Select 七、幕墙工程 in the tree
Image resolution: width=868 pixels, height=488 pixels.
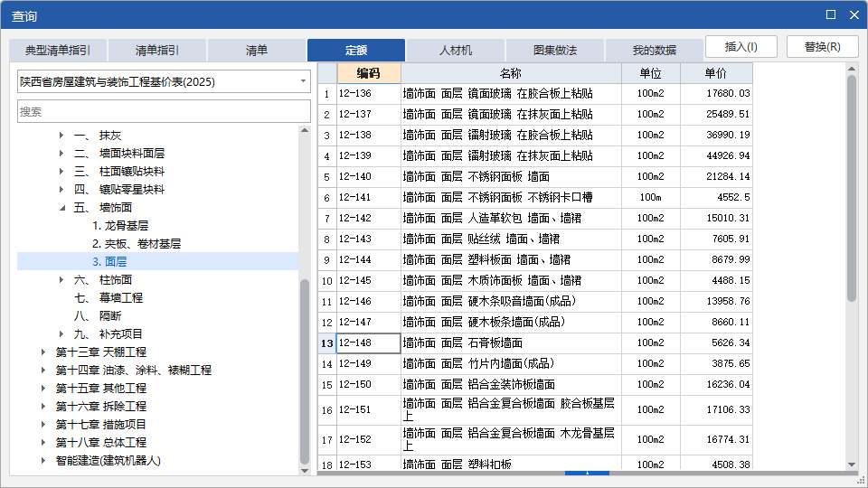108,297
